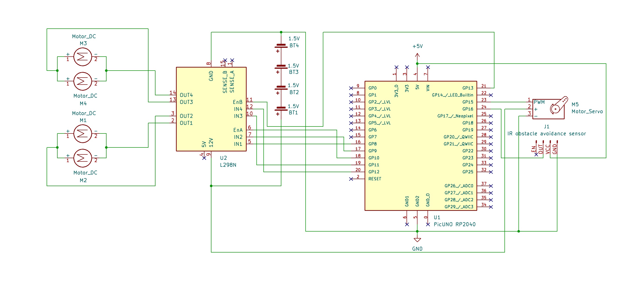The image size is (644, 297).
Task: Click the L298N part label
Action: pyautogui.click(x=228, y=165)
